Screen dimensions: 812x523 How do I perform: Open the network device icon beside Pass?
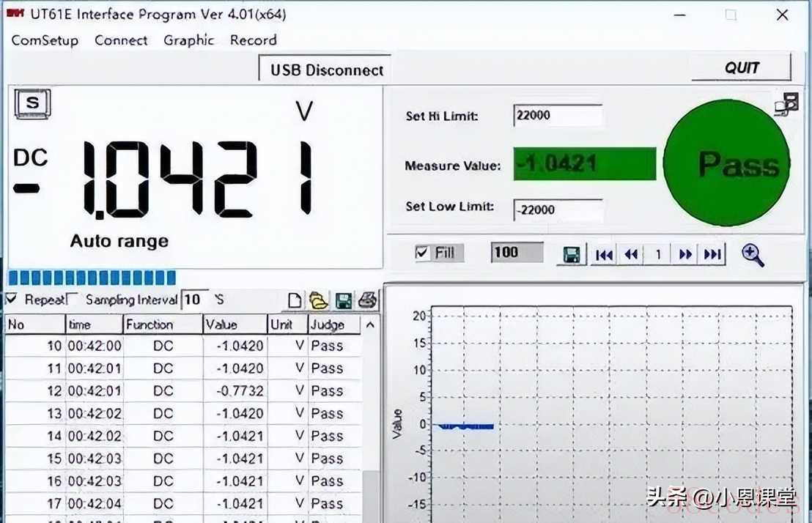(786, 104)
